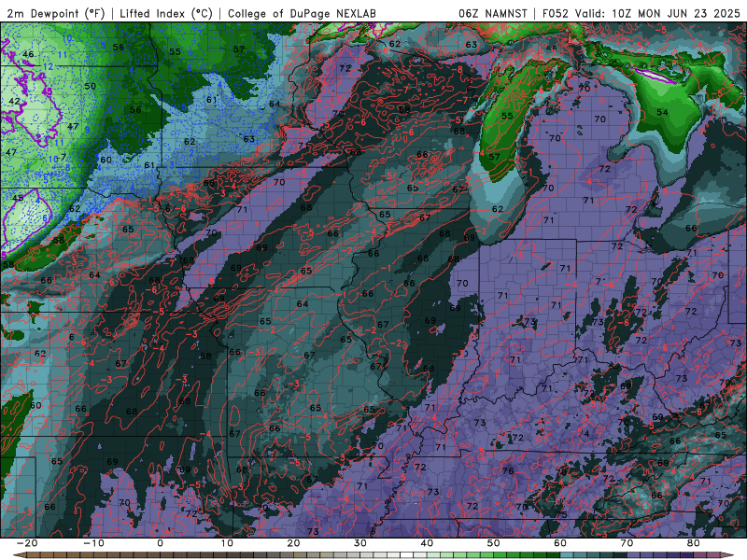Viewport: 747px width, 560px height.
Task: Click the '30' colorbar scale label
Action: (x=360, y=543)
